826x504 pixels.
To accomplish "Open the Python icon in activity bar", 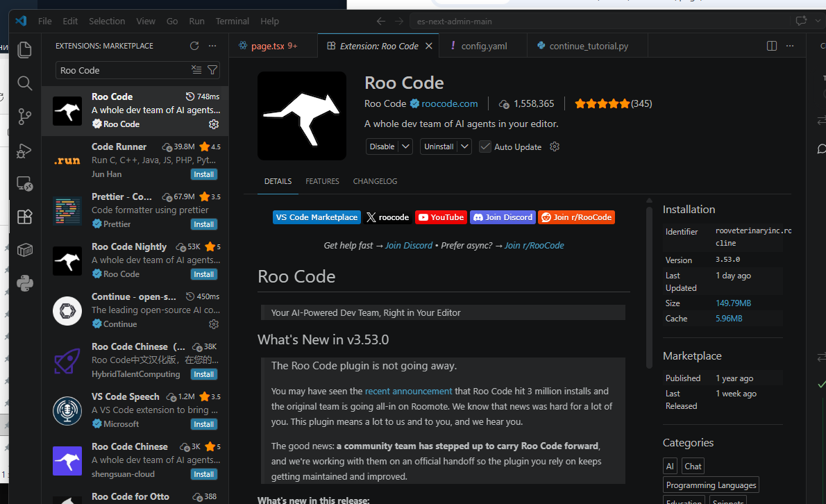I will click(25, 283).
